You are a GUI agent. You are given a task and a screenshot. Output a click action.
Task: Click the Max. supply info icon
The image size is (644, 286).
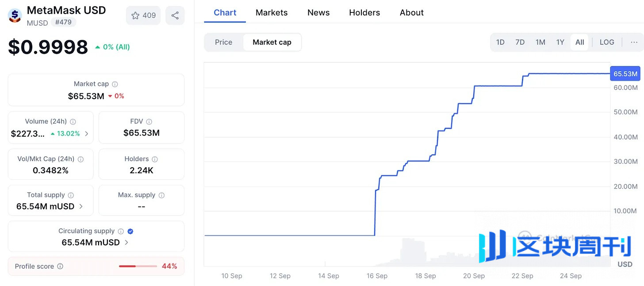[161, 194]
